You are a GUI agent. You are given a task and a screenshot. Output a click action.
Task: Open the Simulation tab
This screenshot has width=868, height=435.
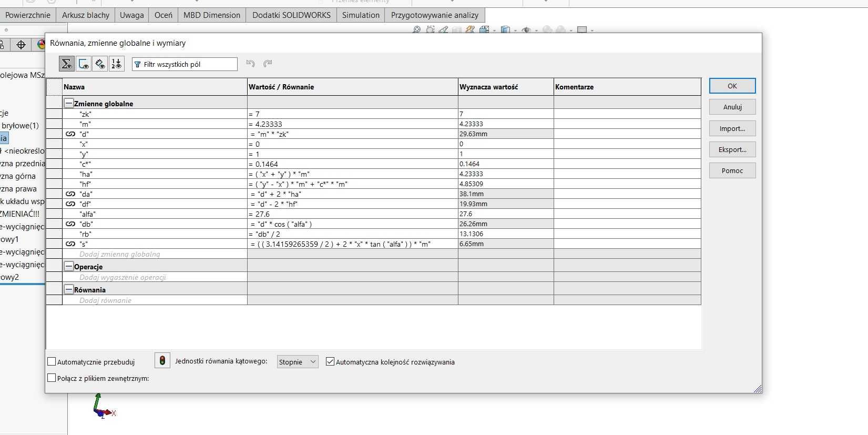(x=361, y=15)
